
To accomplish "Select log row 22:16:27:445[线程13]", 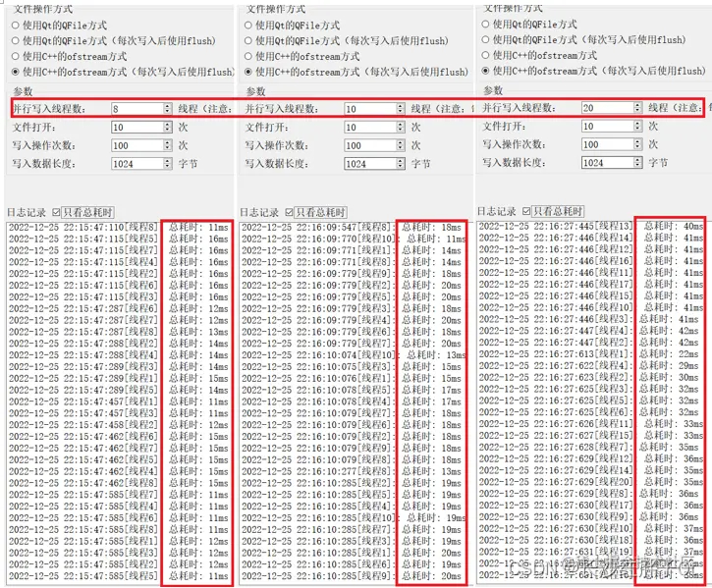I will click(591, 226).
